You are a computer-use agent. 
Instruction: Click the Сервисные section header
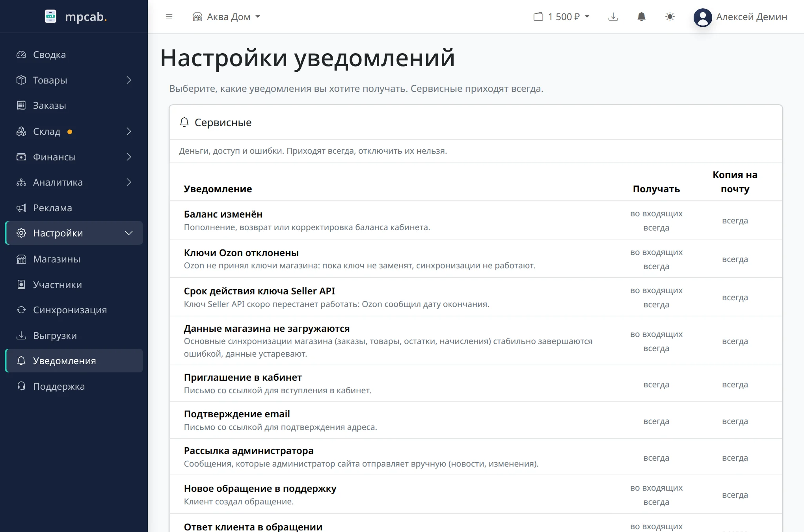(476, 123)
